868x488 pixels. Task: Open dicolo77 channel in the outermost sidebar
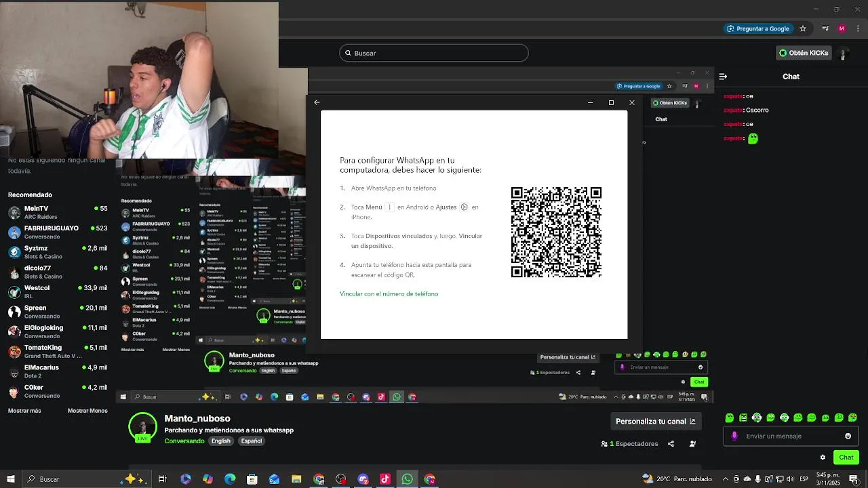point(58,272)
